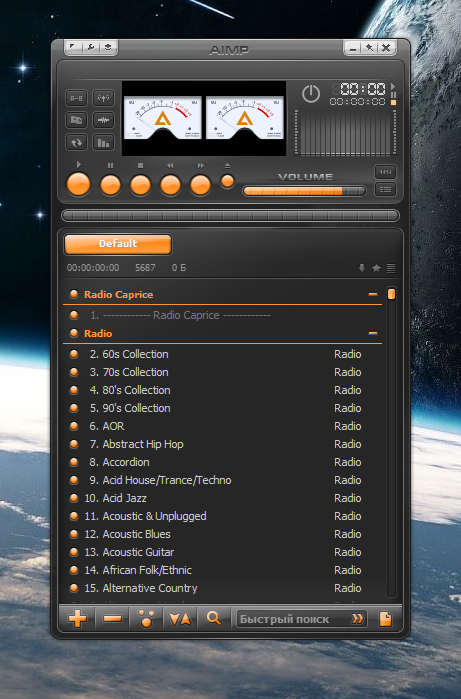Viewport: 461px width, 699px height.
Task: Select 70s Collection station
Action: tap(223, 372)
